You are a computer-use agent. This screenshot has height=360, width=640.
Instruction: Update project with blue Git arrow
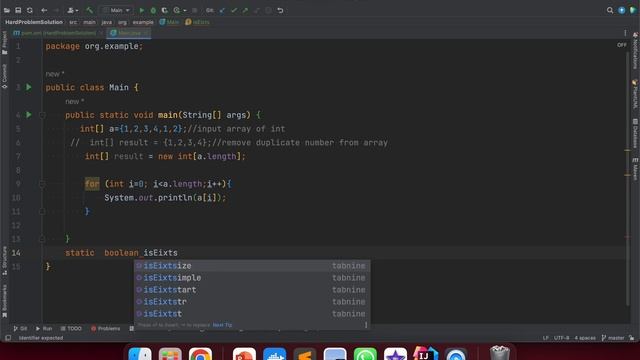click(x=222, y=10)
